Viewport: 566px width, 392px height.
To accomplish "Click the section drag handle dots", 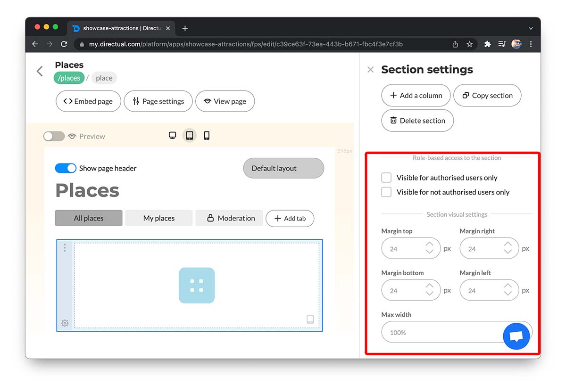I will click(x=65, y=247).
